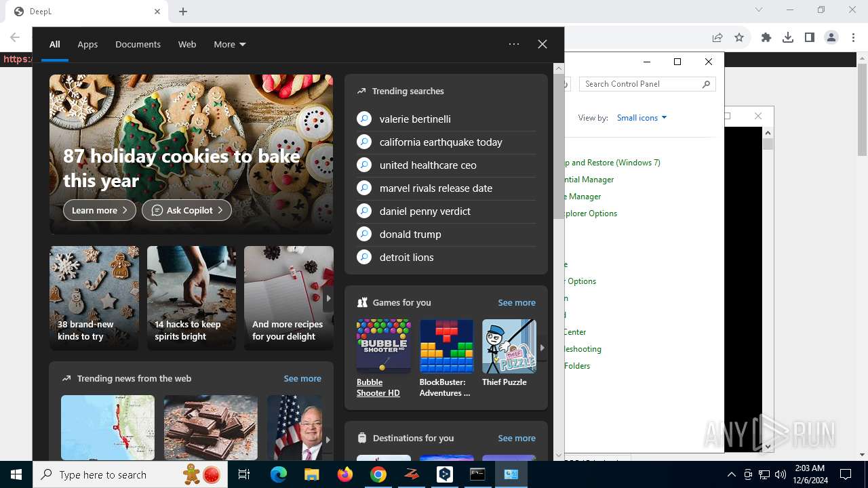Close the search panel

[x=542, y=44]
